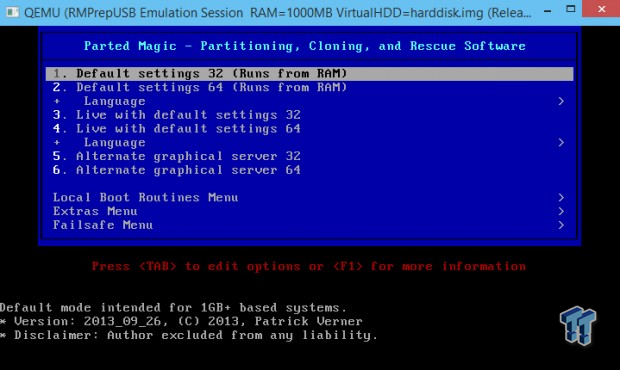The height and width of the screenshot is (370, 620).
Task: Select Alternate graphical server 32
Action: coord(177,156)
